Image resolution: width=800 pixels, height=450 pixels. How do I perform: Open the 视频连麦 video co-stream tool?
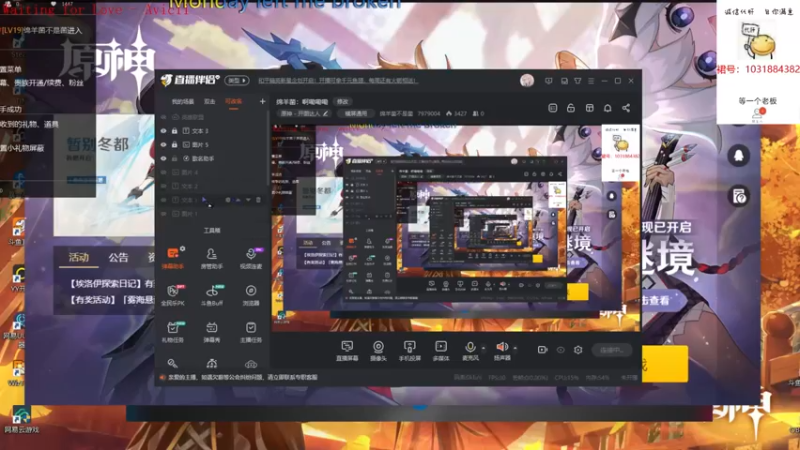pyautogui.click(x=251, y=258)
